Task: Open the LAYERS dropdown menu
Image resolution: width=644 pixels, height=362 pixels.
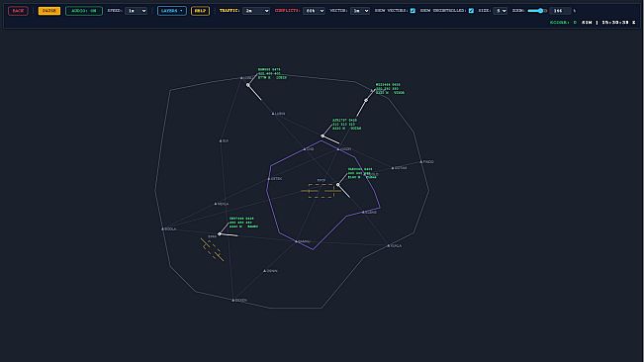Action: 172,11
